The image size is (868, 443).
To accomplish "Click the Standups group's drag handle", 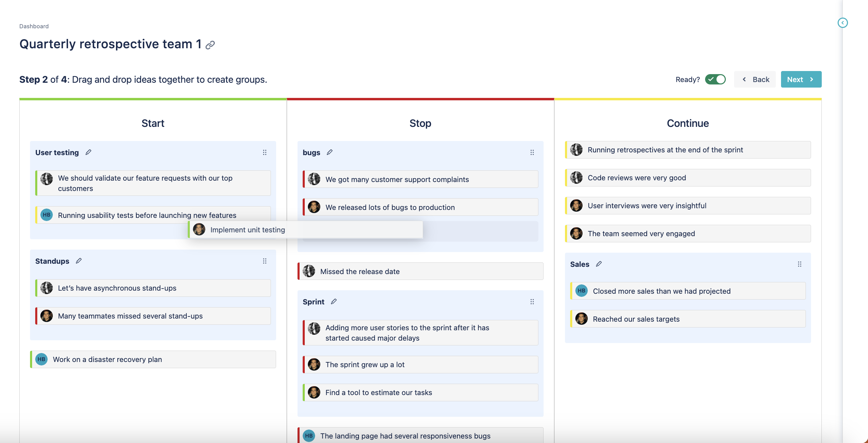I will click(265, 261).
